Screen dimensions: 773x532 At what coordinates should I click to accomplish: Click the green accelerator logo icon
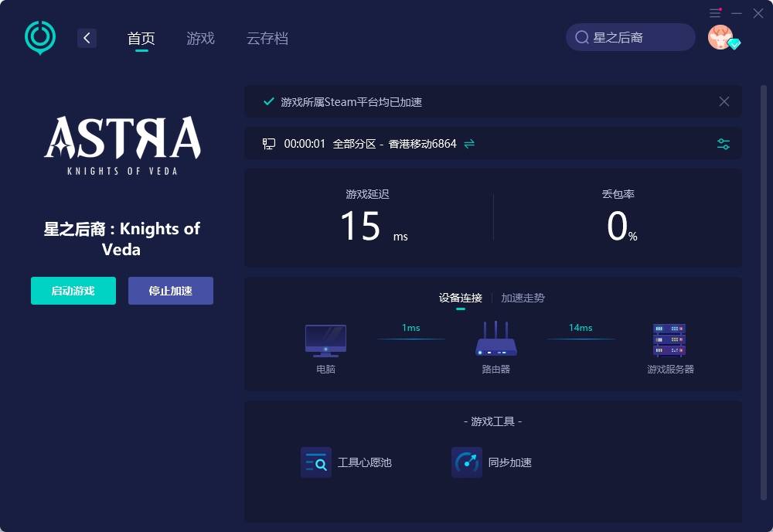[x=40, y=37]
